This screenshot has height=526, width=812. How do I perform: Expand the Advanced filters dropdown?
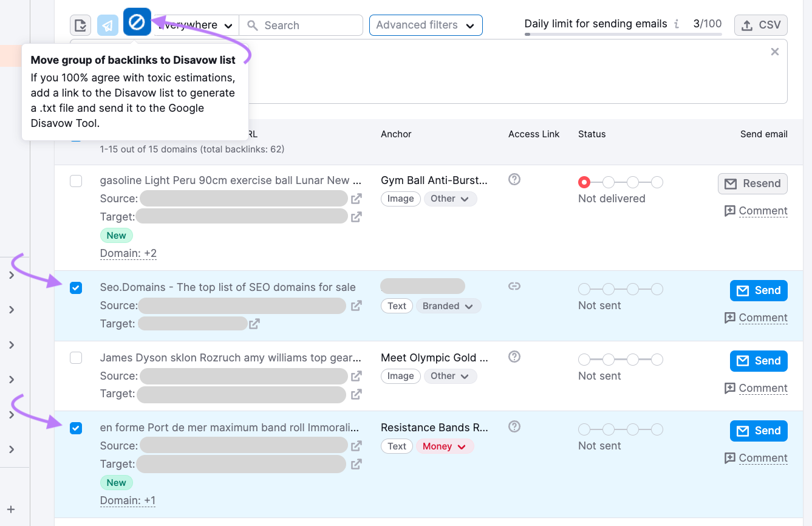[x=425, y=25]
